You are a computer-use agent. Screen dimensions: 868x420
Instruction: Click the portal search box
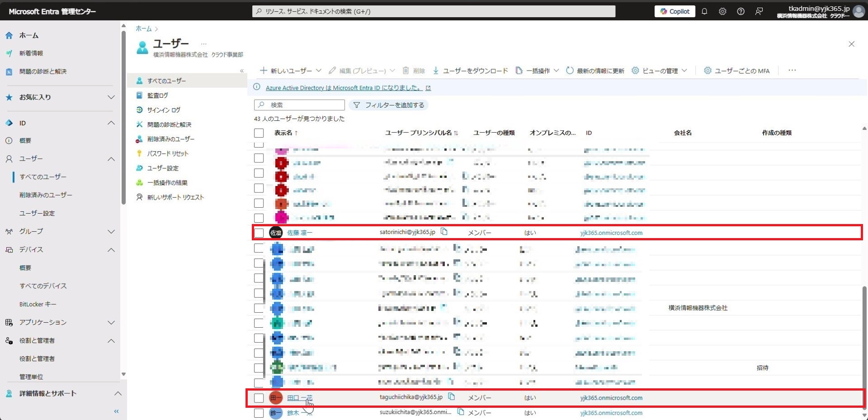(x=434, y=11)
